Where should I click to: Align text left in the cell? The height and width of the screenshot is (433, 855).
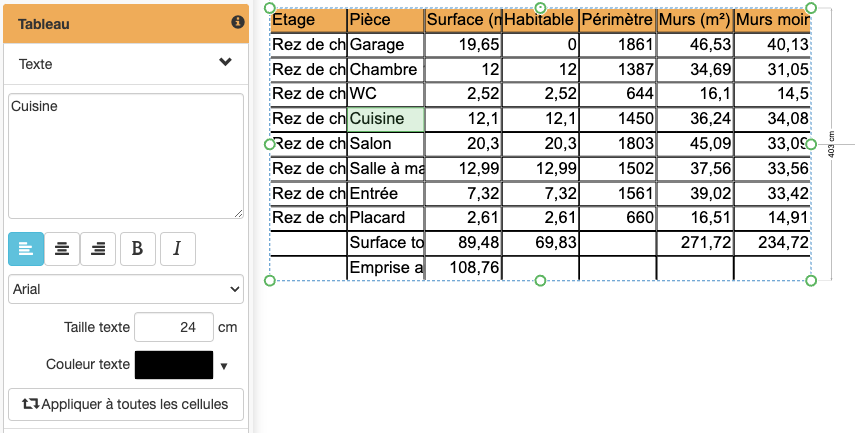pos(26,249)
